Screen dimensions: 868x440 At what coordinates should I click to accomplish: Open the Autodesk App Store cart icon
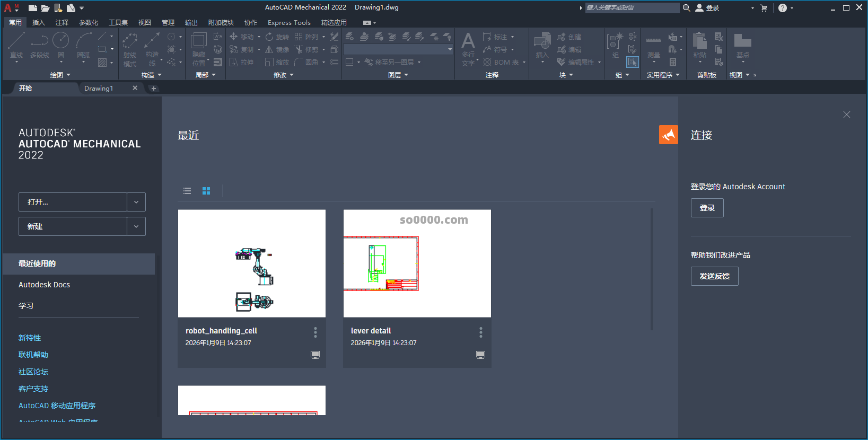click(764, 8)
